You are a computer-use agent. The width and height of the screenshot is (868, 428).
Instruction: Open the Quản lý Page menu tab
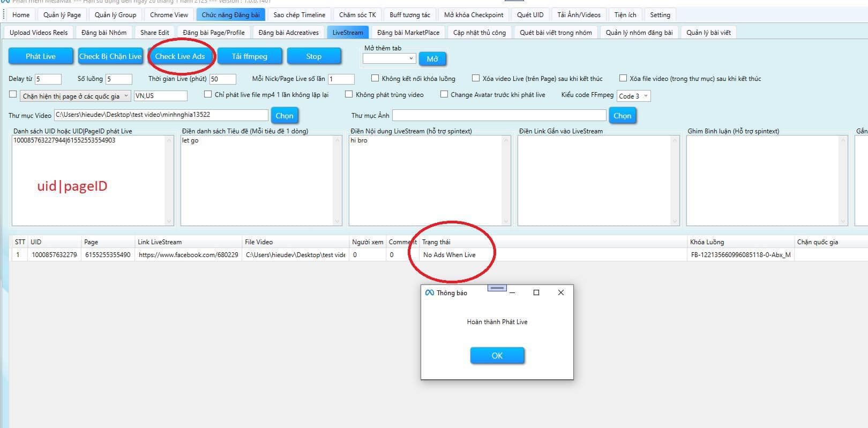click(62, 15)
